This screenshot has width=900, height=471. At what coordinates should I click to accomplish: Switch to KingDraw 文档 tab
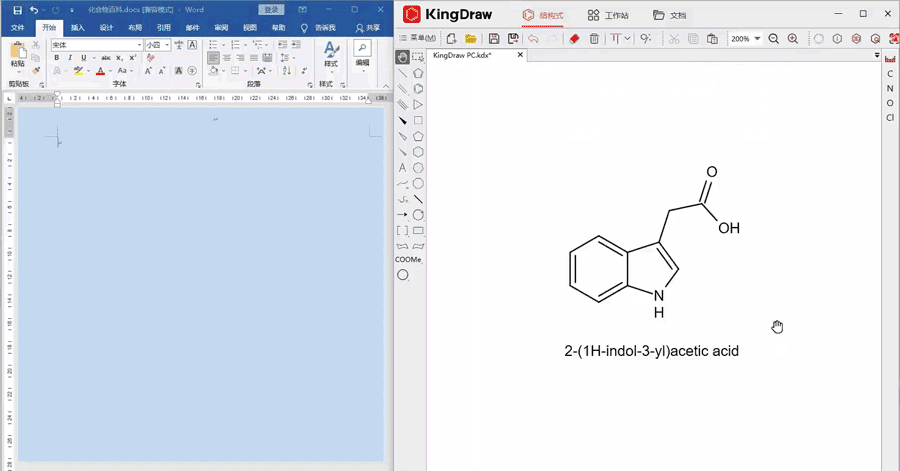point(669,15)
